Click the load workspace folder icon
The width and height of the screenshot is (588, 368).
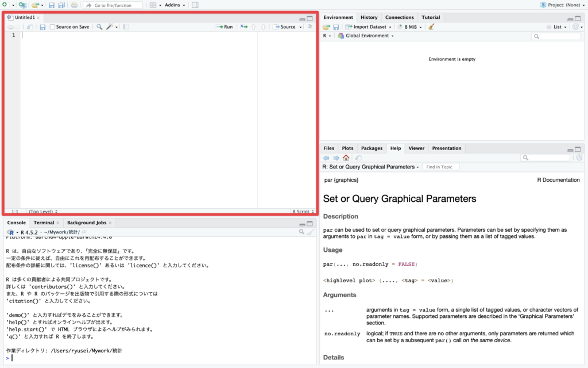tap(326, 26)
